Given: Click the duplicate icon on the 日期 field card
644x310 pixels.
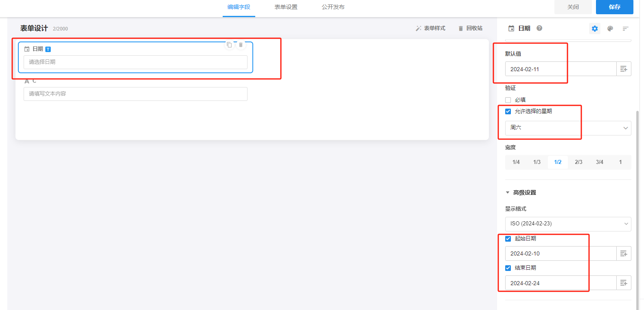Looking at the screenshot, I should pos(229,45).
